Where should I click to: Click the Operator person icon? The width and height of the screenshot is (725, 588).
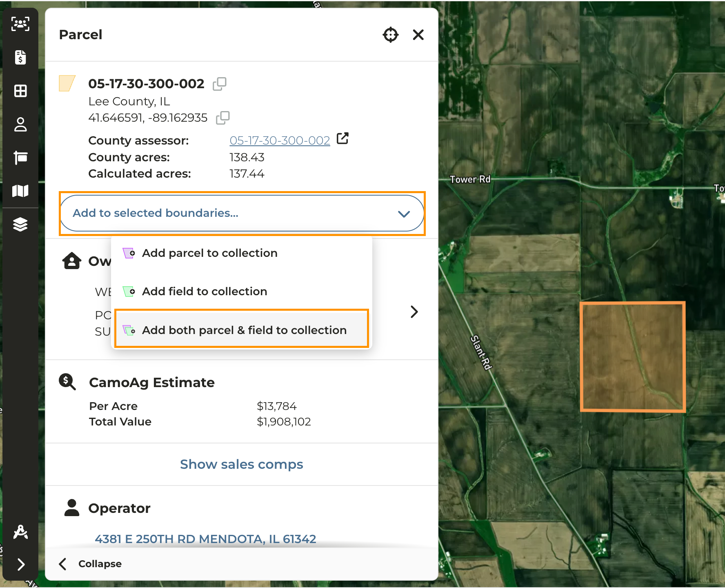pos(72,508)
